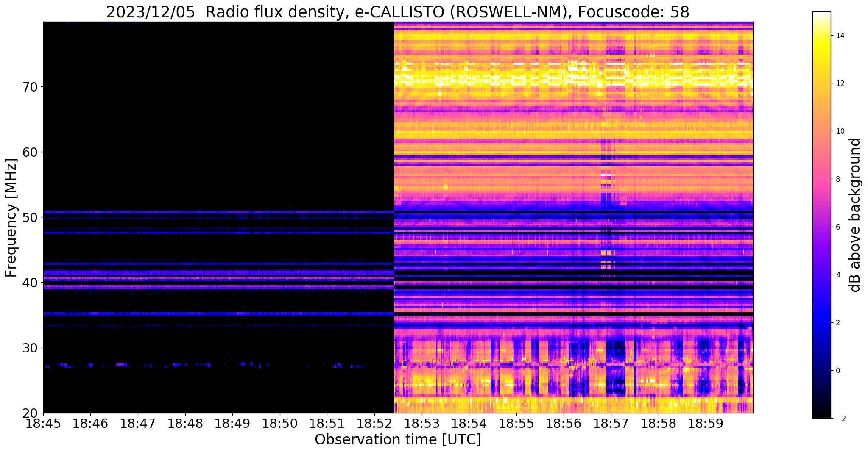Click the 18:52 time tick label
868x452 pixels.
pyautogui.click(x=374, y=424)
